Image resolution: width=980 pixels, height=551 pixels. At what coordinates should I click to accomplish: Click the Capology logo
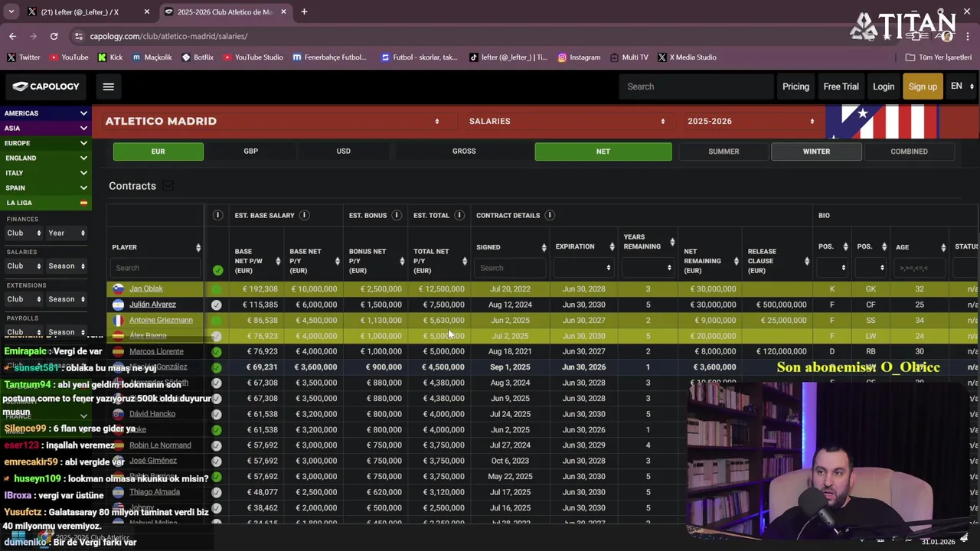(46, 86)
